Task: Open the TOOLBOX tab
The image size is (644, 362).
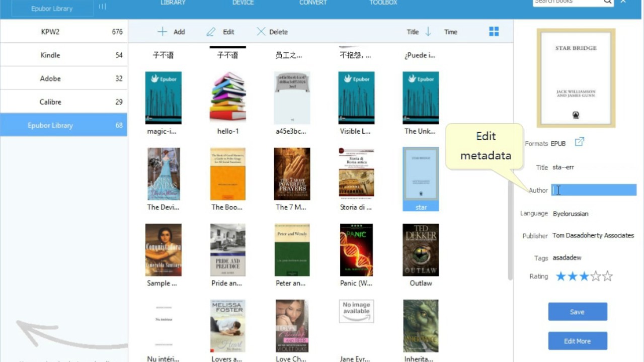Action: 383,3
